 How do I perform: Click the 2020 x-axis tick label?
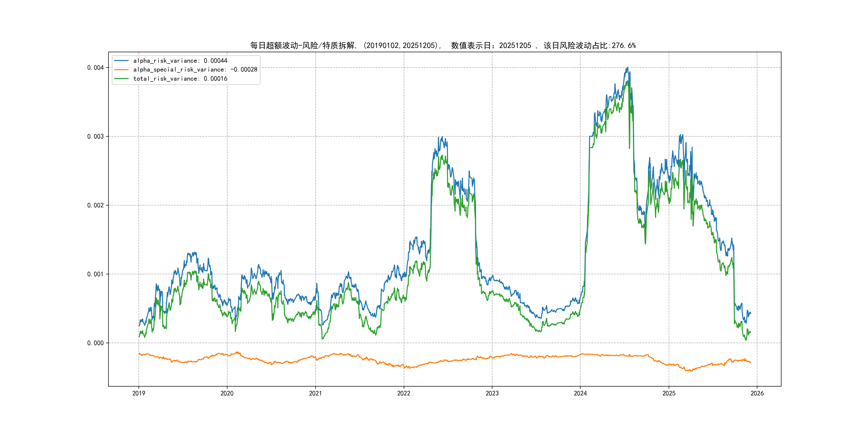pos(227,393)
